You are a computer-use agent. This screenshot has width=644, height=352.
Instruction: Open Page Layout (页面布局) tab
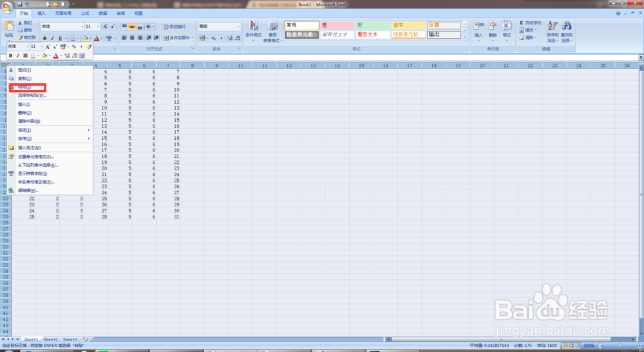pos(63,13)
